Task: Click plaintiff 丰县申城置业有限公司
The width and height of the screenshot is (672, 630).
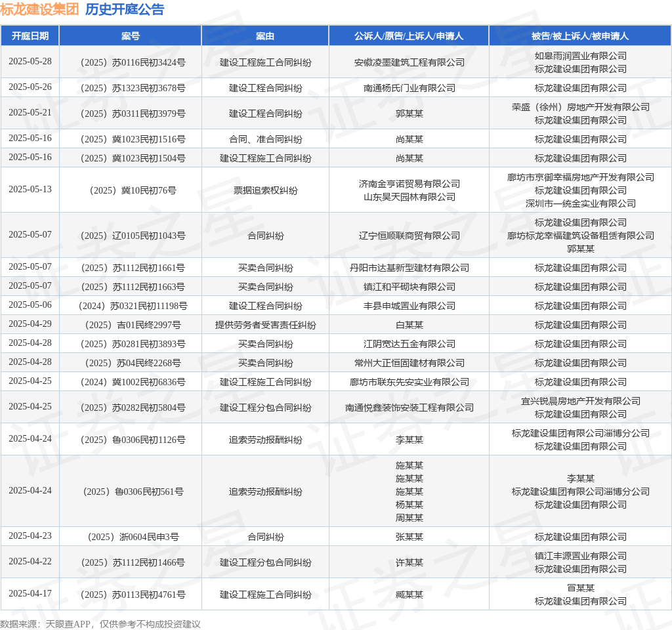Action: [x=409, y=306]
